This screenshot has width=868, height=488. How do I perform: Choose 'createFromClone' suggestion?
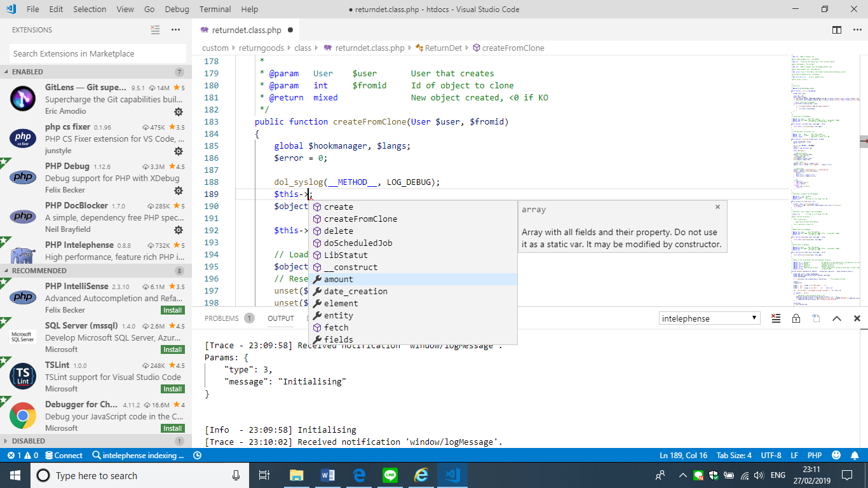[x=413, y=219]
